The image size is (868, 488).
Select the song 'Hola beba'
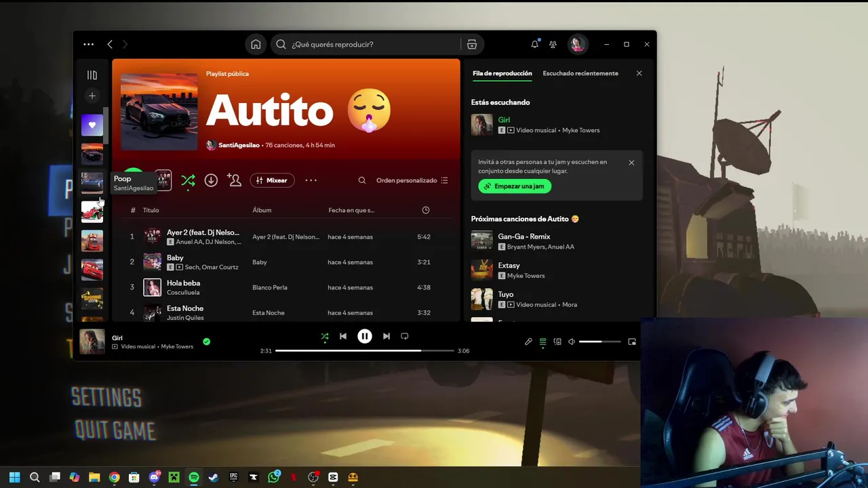point(285,287)
